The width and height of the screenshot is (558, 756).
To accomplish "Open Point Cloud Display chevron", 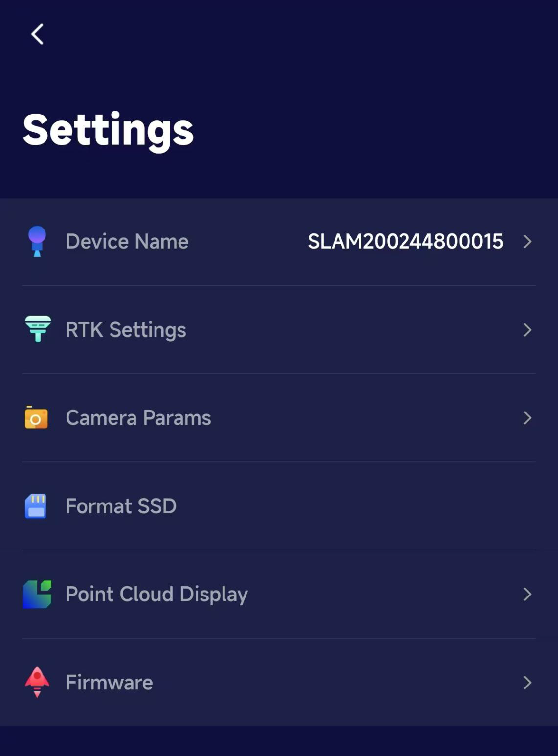I will pos(527,594).
